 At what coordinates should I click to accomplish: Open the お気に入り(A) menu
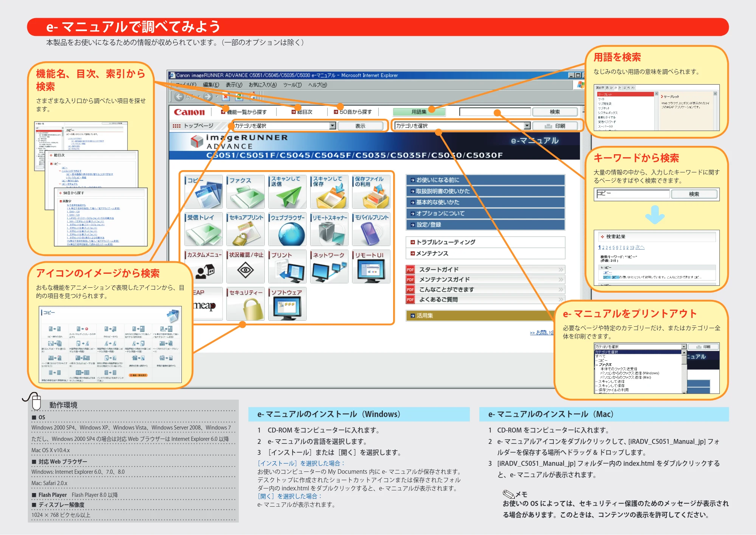coord(263,85)
